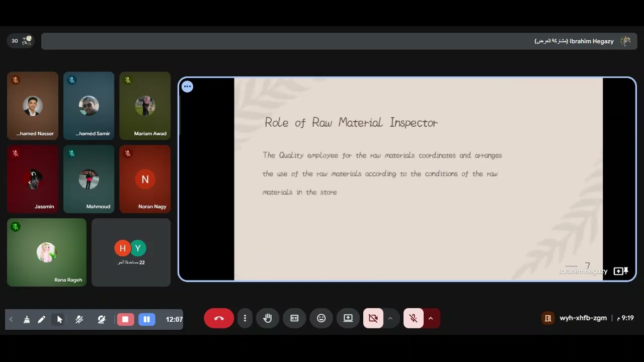The width and height of the screenshot is (644, 362).
Task: Unmute the microphone button
Action: click(x=413, y=318)
